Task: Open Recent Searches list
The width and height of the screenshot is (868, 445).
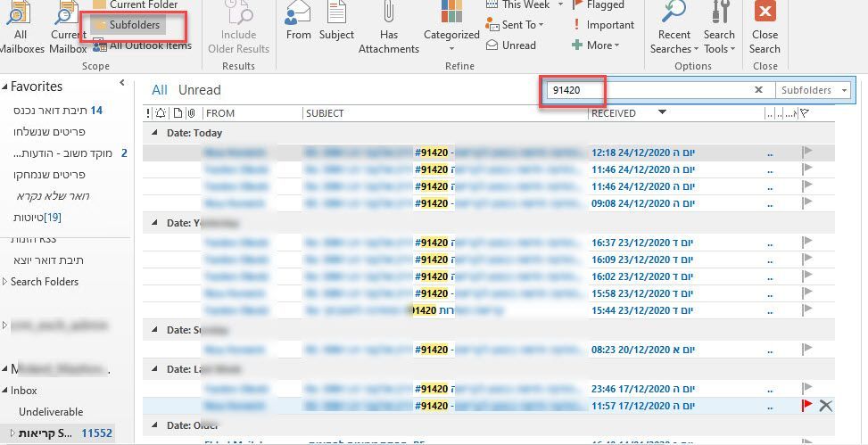Action: (674, 28)
